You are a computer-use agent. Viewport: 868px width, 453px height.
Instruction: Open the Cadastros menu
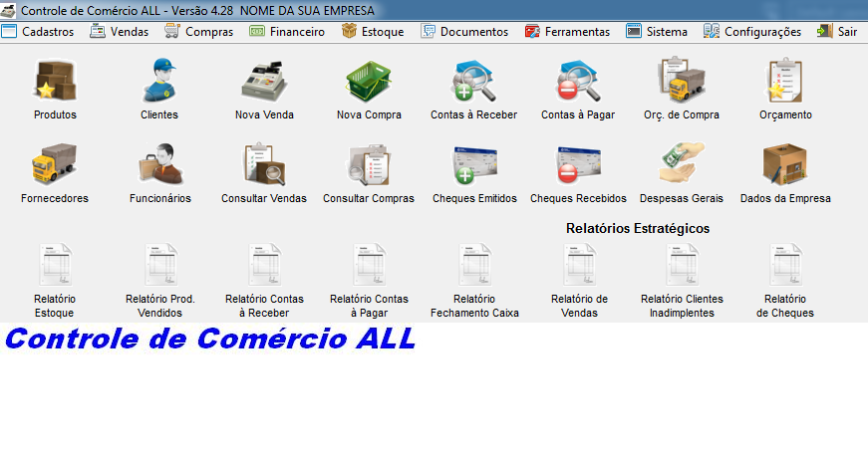pos(38,32)
